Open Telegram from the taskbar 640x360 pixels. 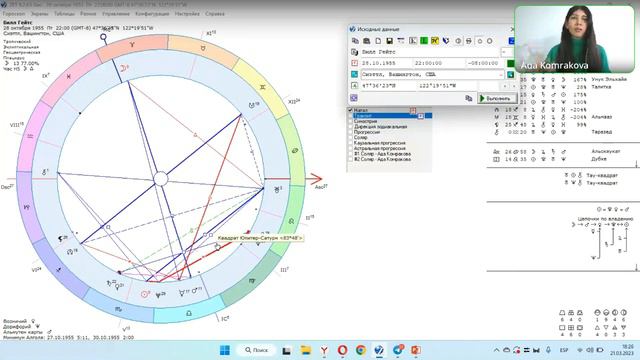398,350
